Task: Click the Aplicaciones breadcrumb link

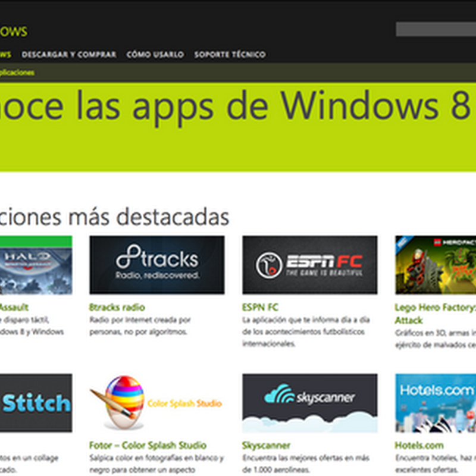Action: tap(17, 73)
